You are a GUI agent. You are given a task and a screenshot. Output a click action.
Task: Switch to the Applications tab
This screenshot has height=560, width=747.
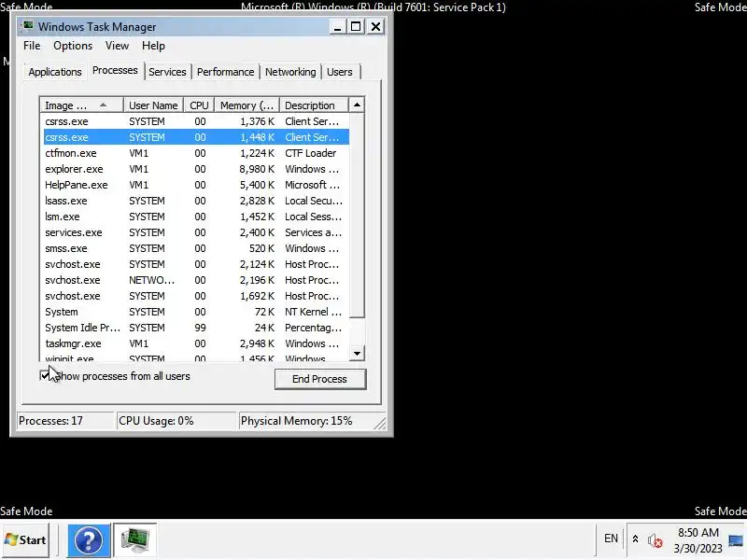tap(55, 72)
